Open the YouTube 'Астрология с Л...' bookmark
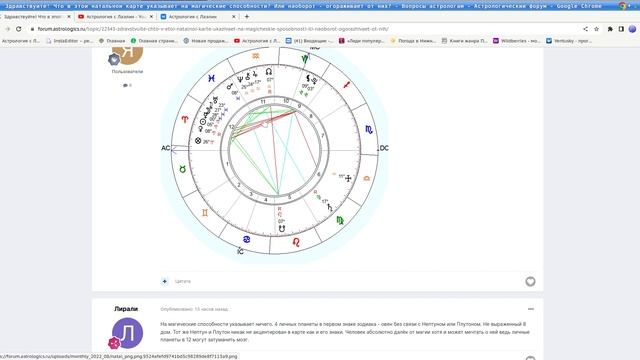The height and width of the screenshot is (360, 640). [257, 41]
